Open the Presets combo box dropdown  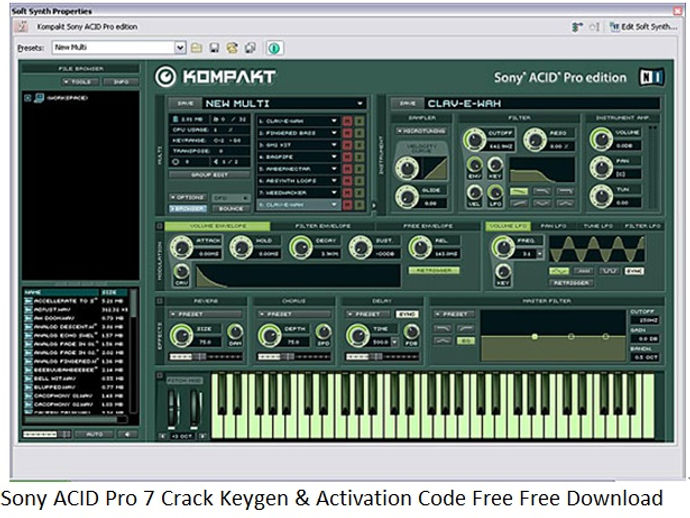click(x=180, y=48)
